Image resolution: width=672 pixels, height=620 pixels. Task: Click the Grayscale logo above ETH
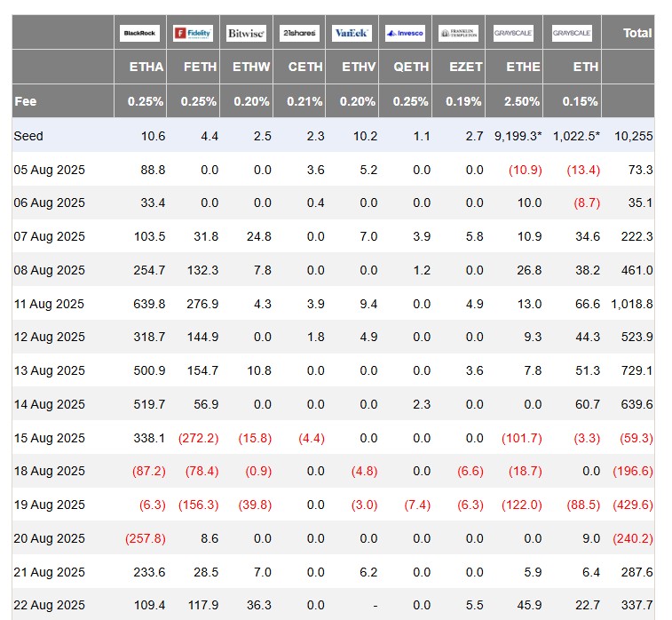click(x=573, y=33)
